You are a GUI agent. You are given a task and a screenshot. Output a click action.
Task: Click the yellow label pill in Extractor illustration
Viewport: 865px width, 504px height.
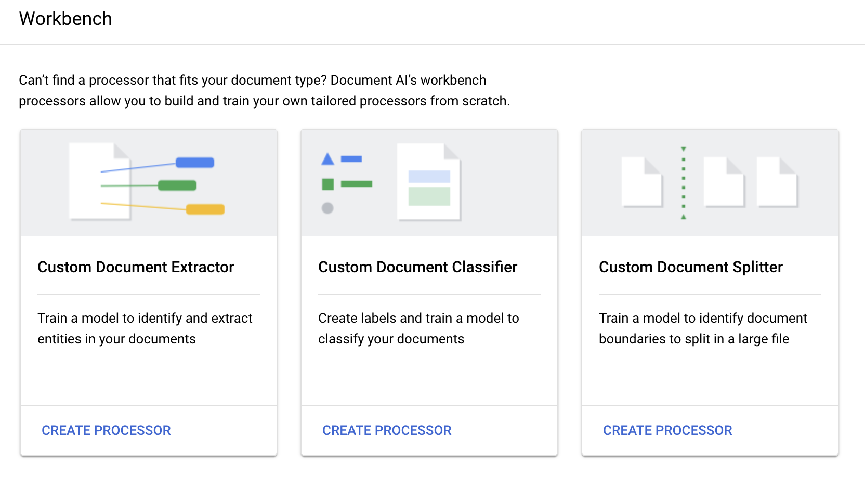(205, 209)
